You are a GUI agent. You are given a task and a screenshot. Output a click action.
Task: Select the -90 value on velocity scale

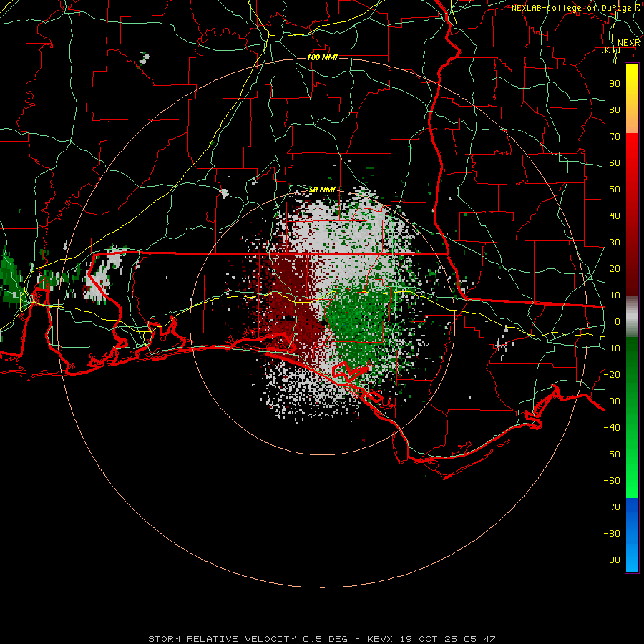point(612,560)
